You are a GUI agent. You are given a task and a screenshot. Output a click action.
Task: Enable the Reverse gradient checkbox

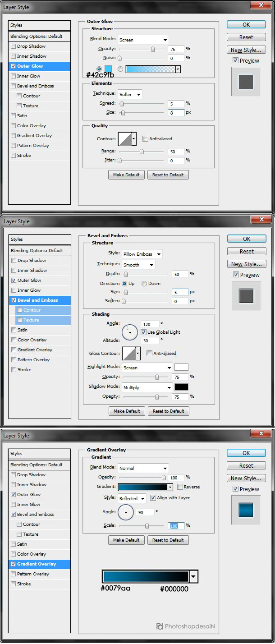180,487
